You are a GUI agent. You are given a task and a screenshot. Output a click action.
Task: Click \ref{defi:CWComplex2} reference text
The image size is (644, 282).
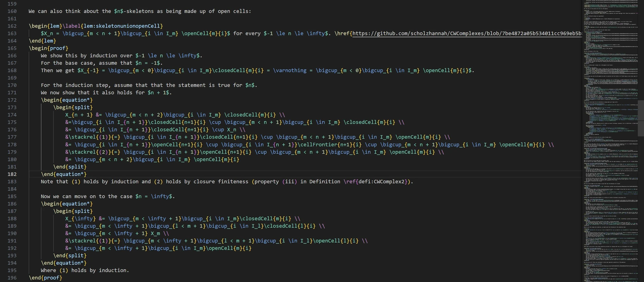(375, 182)
